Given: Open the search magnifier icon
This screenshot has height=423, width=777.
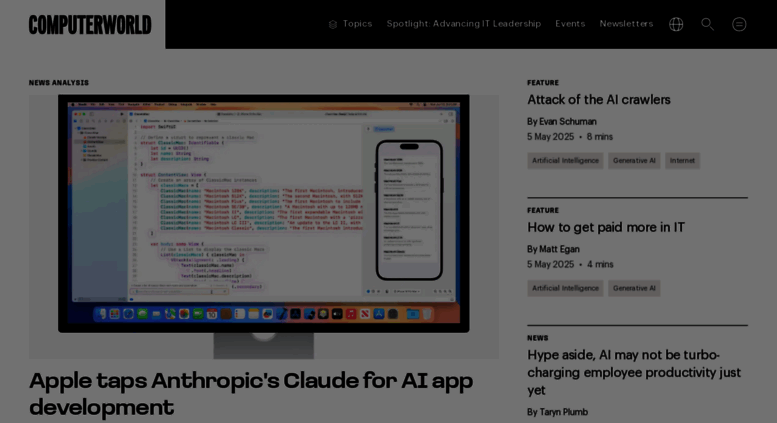Looking at the screenshot, I should 707,24.
